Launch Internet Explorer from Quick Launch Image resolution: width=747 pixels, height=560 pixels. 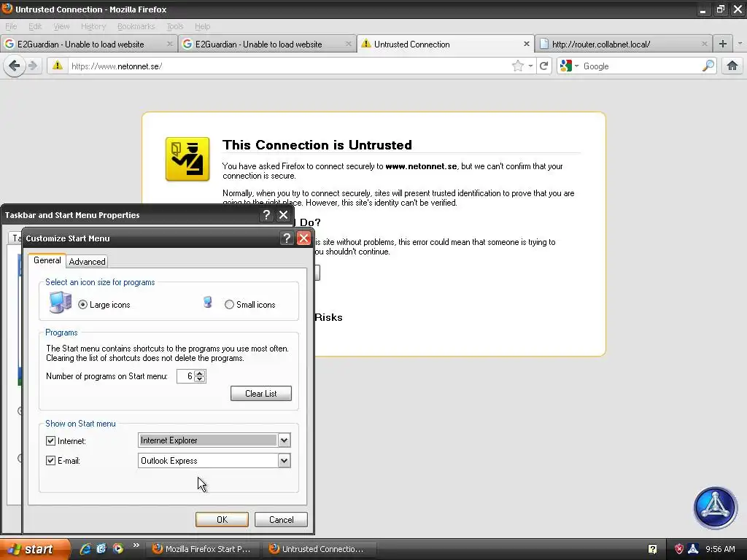(86, 548)
